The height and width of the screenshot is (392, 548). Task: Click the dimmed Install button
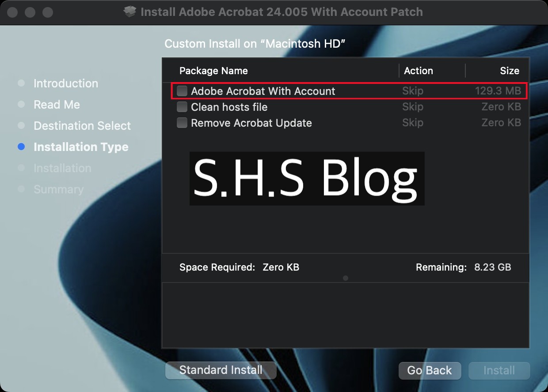click(x=499, y=370)
